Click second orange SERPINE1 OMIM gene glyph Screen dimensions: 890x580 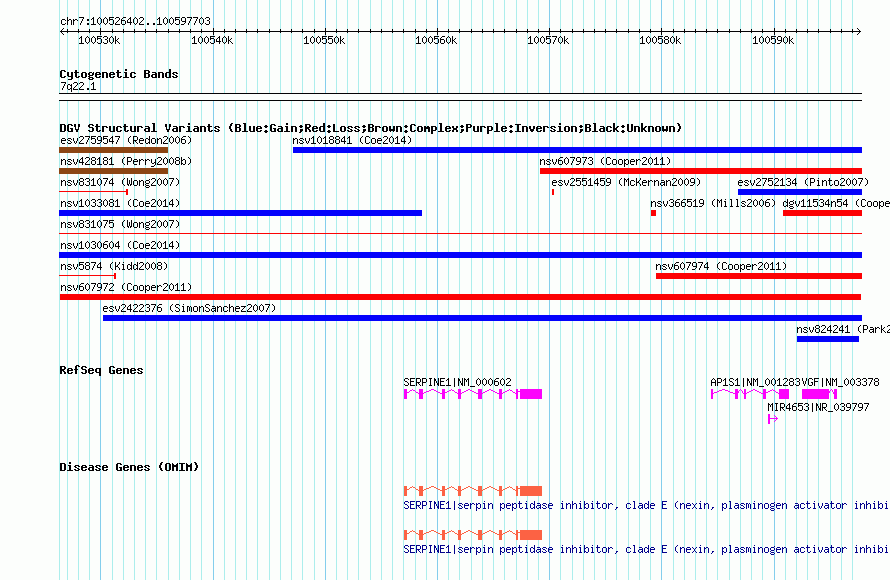pos(473,535)
